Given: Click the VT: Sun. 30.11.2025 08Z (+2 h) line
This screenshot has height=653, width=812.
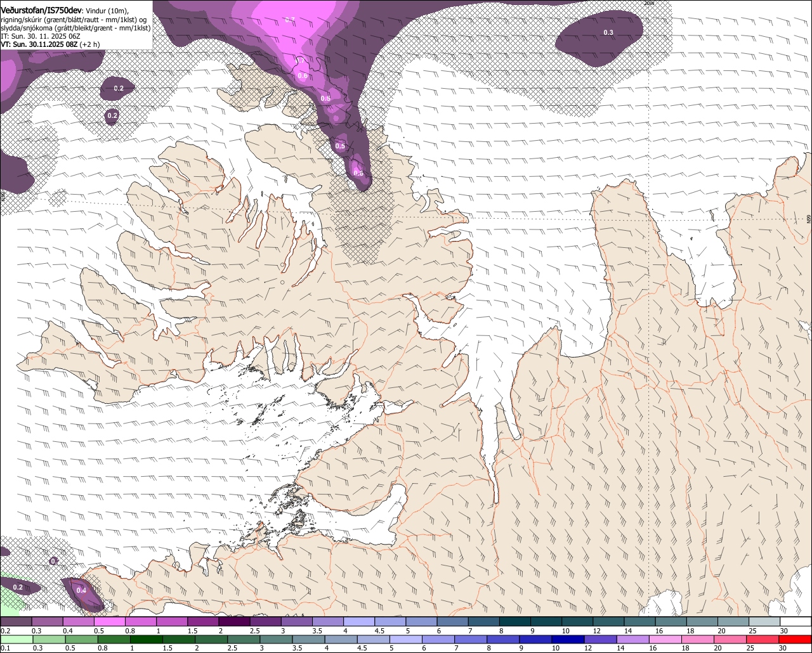Looking at the screenshot, I should tap(50, 44).
